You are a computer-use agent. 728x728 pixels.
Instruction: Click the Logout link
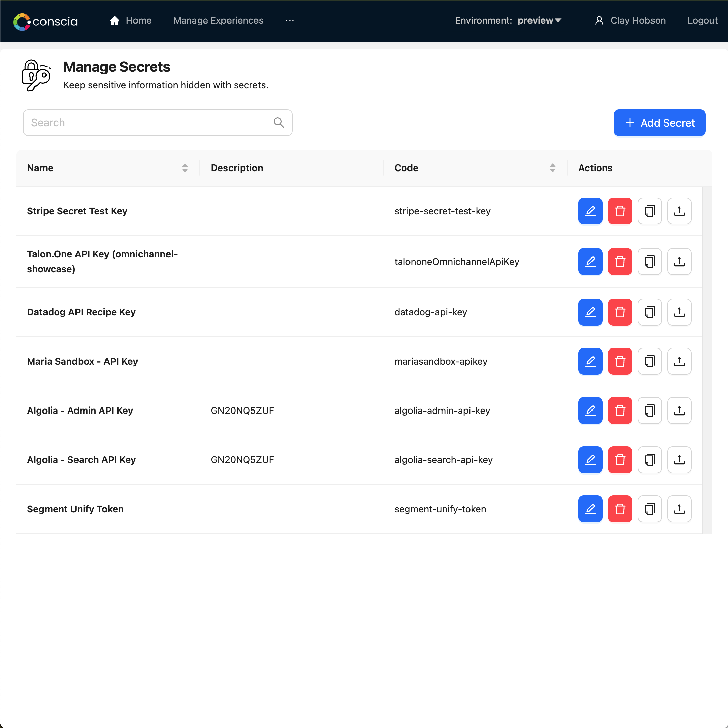pyautogui.click(x=702, y=20)
